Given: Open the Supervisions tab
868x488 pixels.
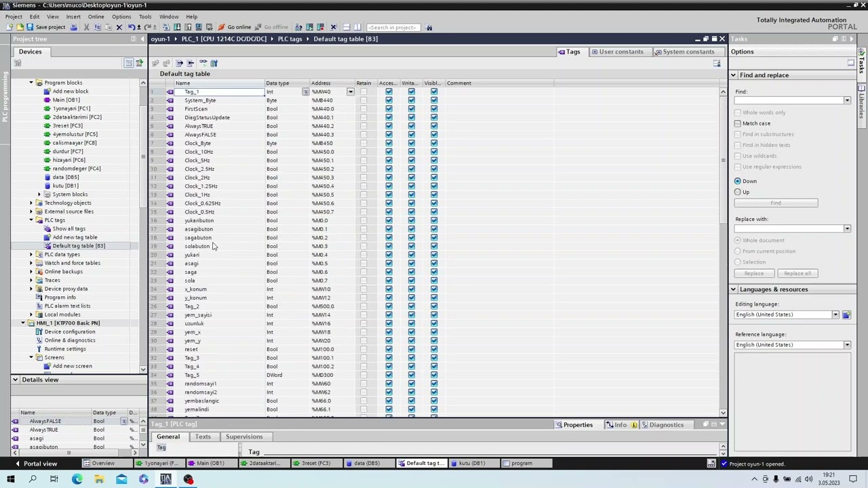Looking at the screenshot, I should click(x=244, y=436).
